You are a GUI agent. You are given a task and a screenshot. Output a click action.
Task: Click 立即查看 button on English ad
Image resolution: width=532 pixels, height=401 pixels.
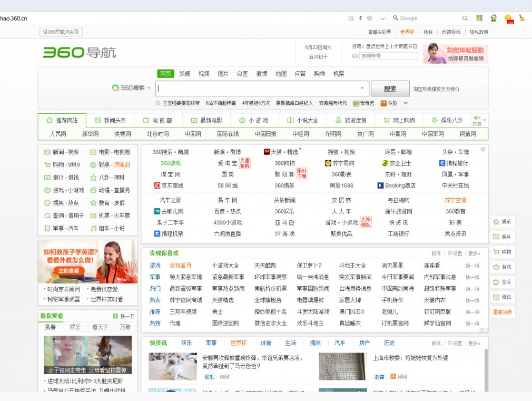68,271
